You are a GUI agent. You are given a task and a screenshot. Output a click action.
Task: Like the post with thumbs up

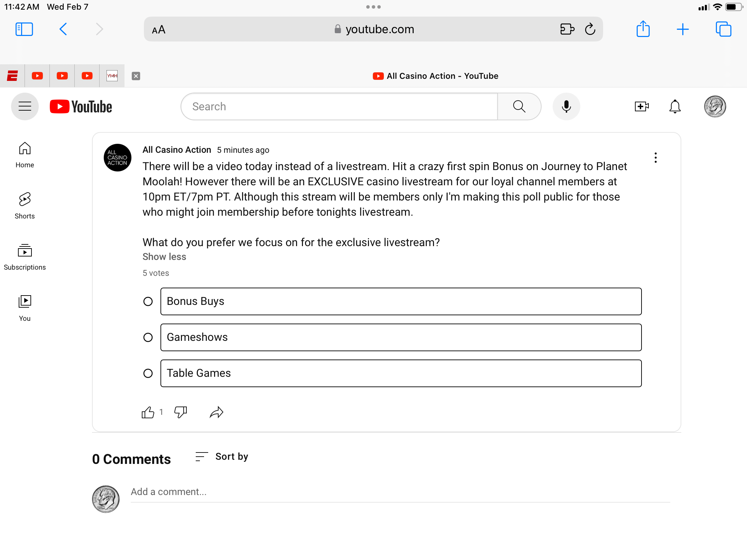point(148,412)
